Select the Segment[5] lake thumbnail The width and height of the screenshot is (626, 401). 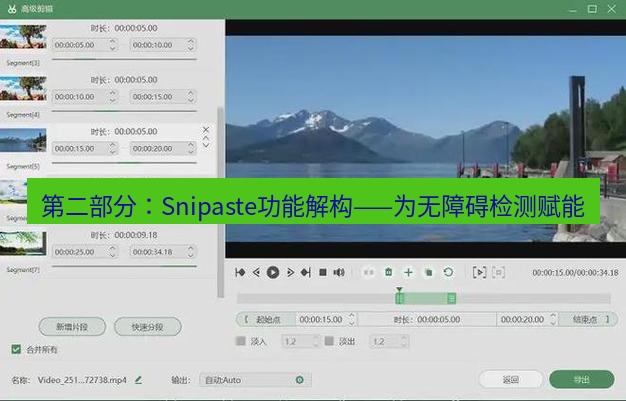[x=23, y=140]
